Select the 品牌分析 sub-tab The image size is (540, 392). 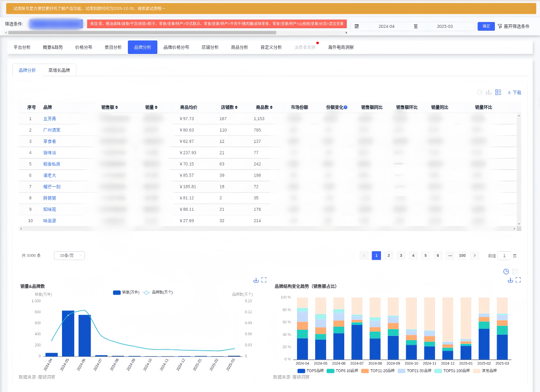27,70
